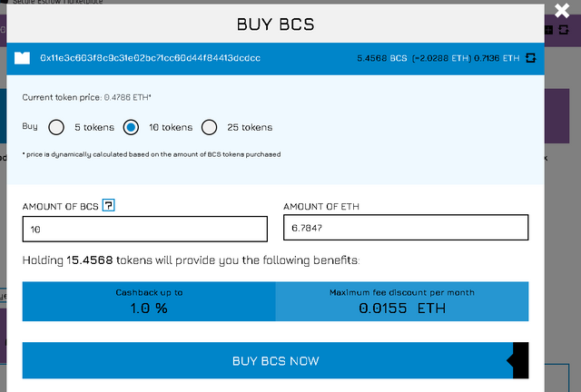Select the 10 tokens radio option
The image size is (581, 392).
point(131,127)
